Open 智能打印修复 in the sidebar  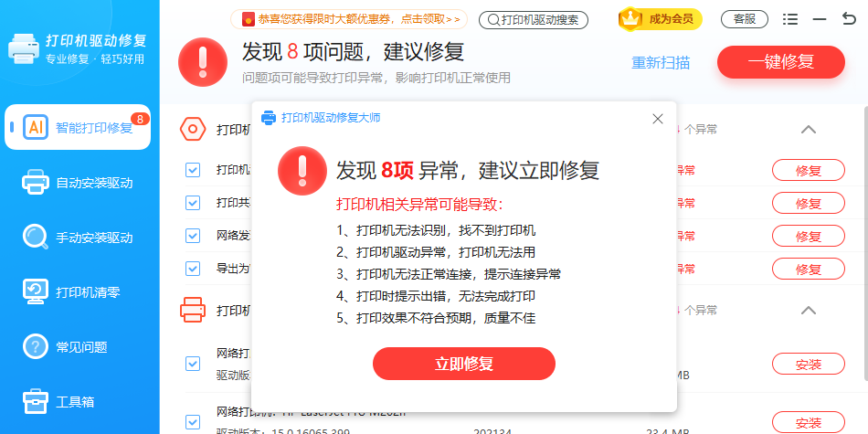coord(78,127)
